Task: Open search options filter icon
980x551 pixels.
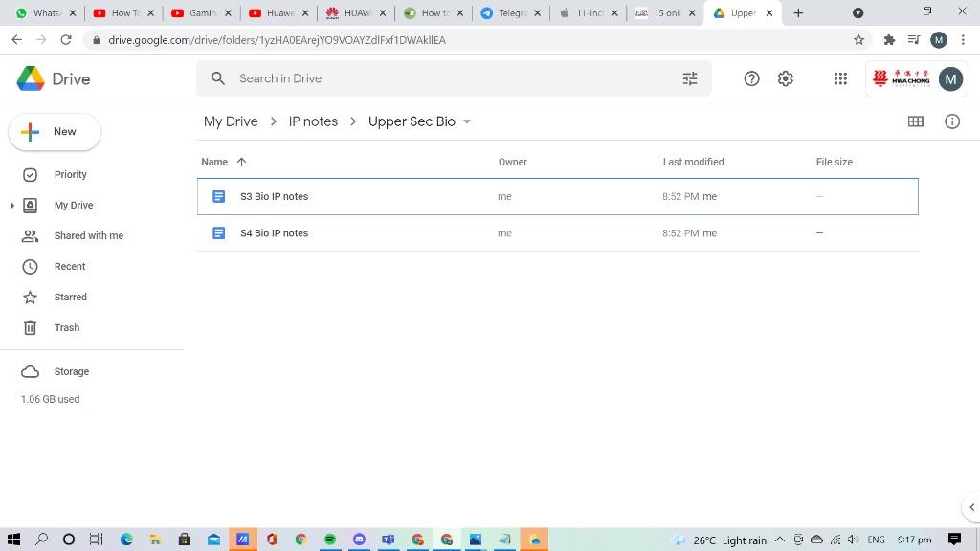Action: (x=689, y=78)
